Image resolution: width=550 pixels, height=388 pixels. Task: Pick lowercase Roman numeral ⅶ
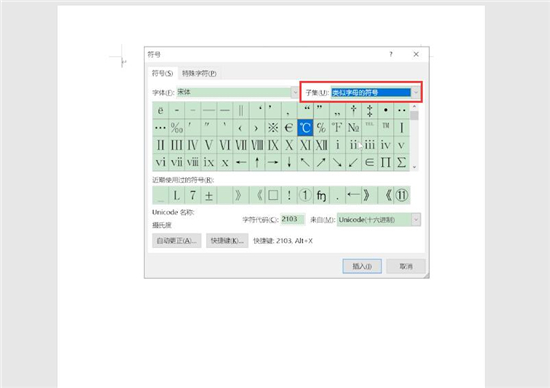[x=176, y=162]
